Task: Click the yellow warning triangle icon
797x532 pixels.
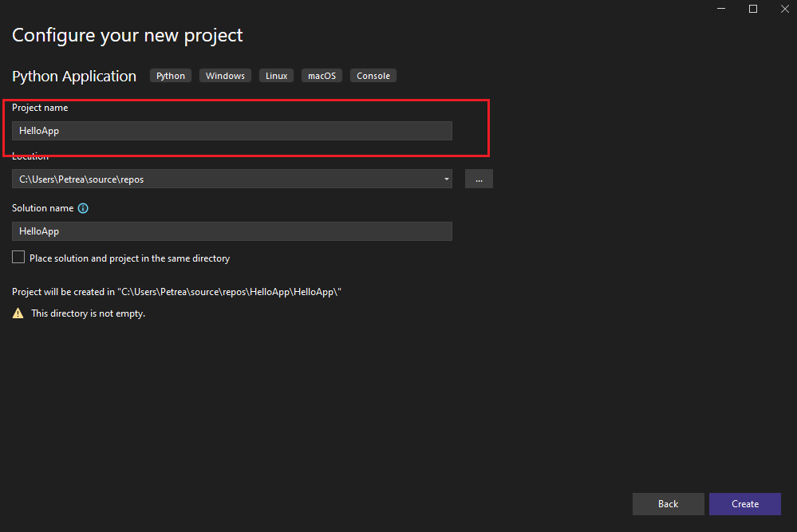Action: pyautogui.click(x=18, y=313)
